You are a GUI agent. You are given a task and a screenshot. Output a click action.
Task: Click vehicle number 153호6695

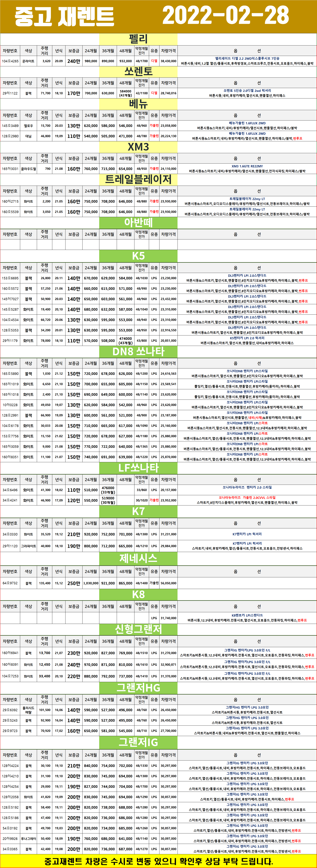tap(10, 278)
